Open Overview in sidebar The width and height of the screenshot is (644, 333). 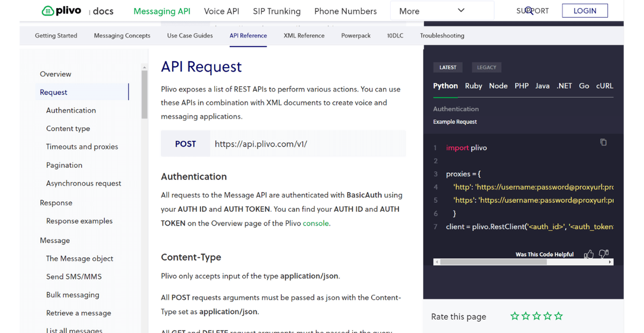click(55, 74)
